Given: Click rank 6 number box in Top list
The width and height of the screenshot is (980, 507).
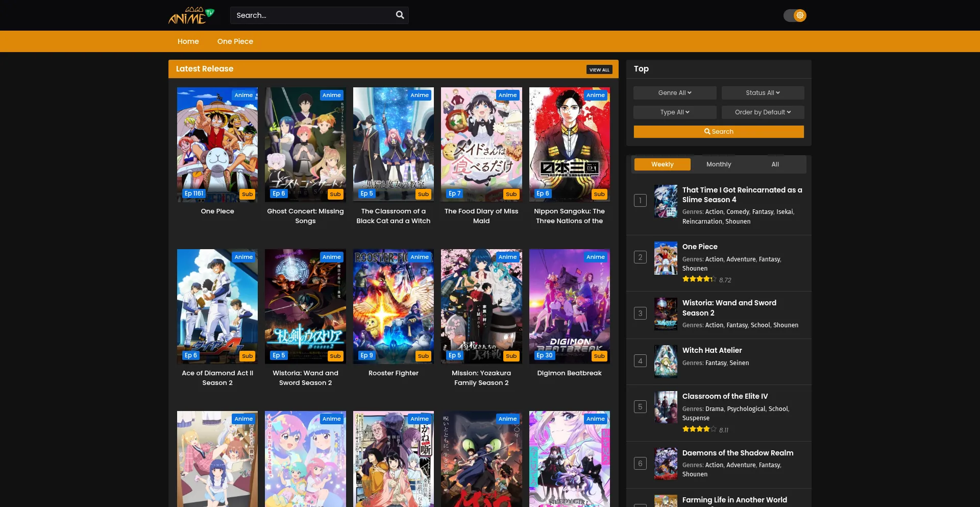Looking at the screenshot, I should pos(640,464).
